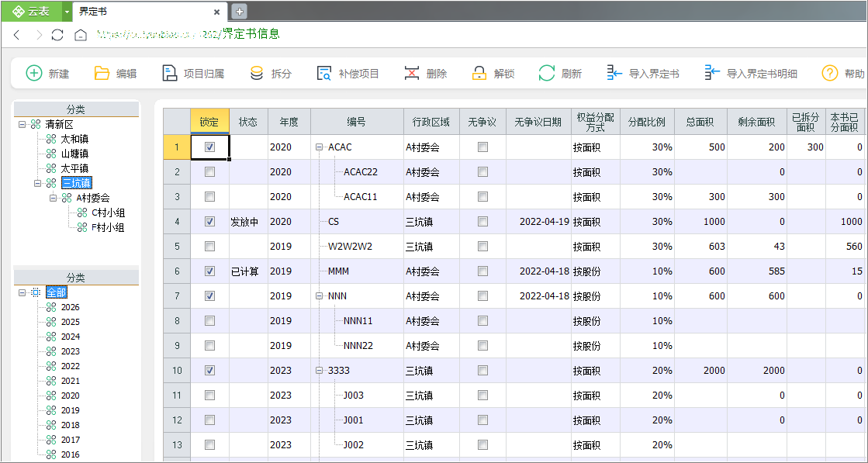Click the 删除 icon
Image resolution: width=868 pixels, height=463 pixels.
(412, 73)
